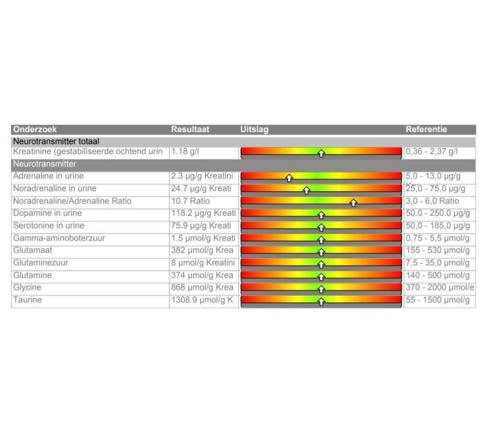Click the Referentie column header
Image resolution: width=486 pixels, height=448 pixels.
coord(426,129)
